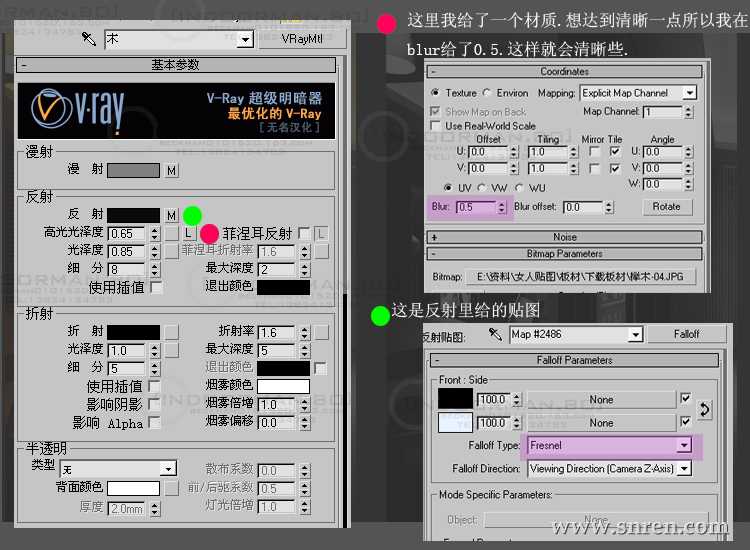Toggle the V Tile checkbox
This screenshot has height=550, width=750.
615,168
